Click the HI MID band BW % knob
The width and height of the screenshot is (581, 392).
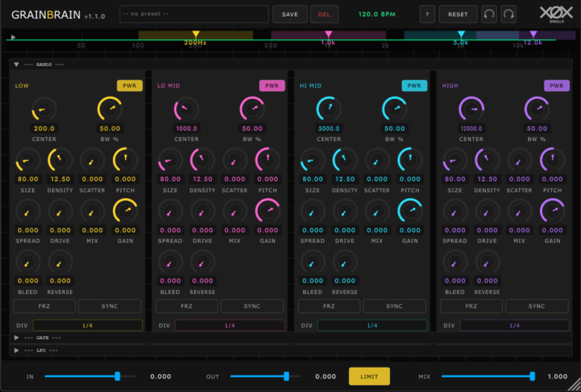[x=394, y=109]
